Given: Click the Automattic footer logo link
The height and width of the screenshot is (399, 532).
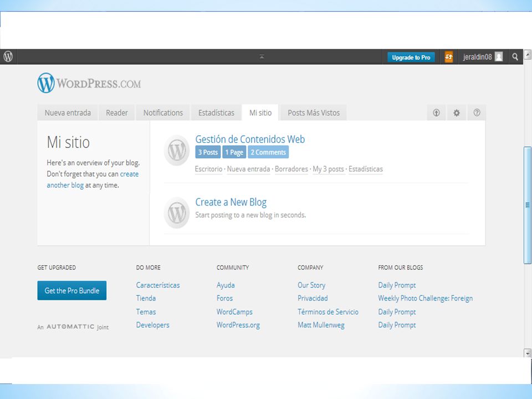Looking at the screenshot, I should click(x=70, y=327).
